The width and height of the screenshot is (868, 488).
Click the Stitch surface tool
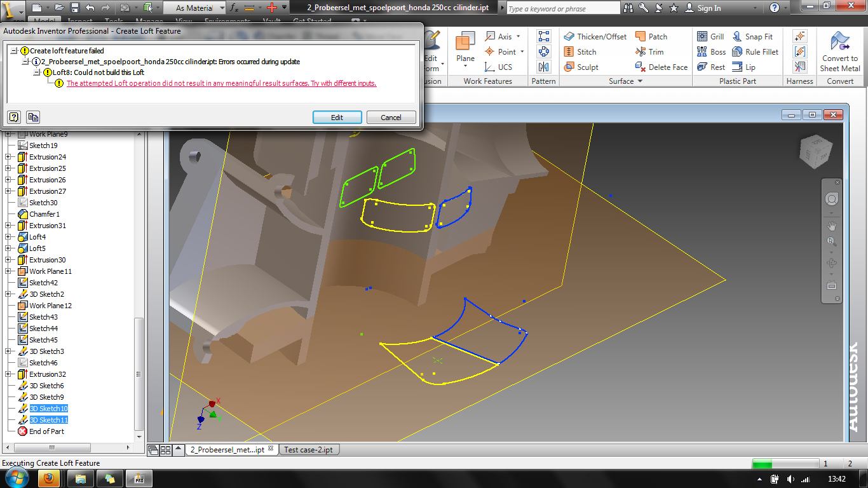[x=580, y=51]
